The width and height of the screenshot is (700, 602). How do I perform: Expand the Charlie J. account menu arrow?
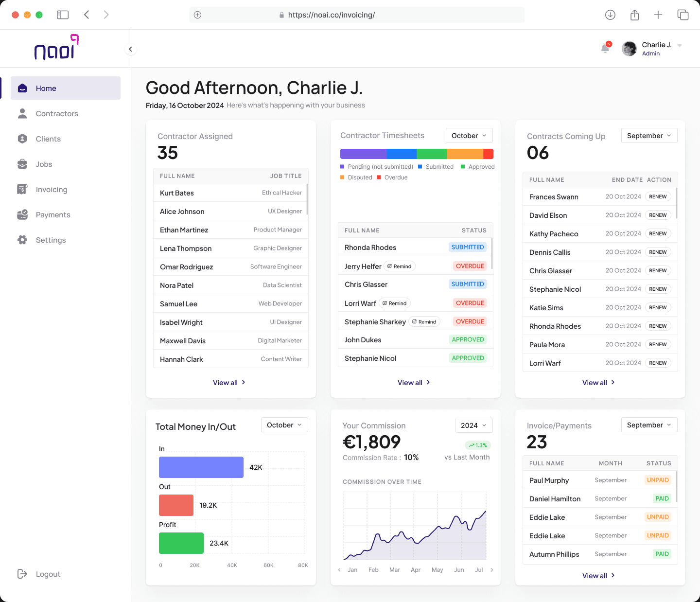click(x=680, y=46)
